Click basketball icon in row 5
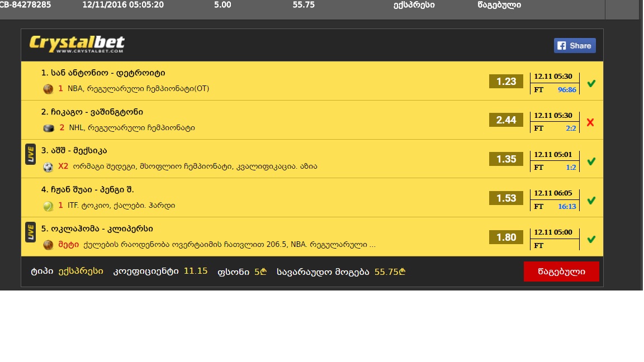Viewport: 644px width, 362px height. click(48, 245)
